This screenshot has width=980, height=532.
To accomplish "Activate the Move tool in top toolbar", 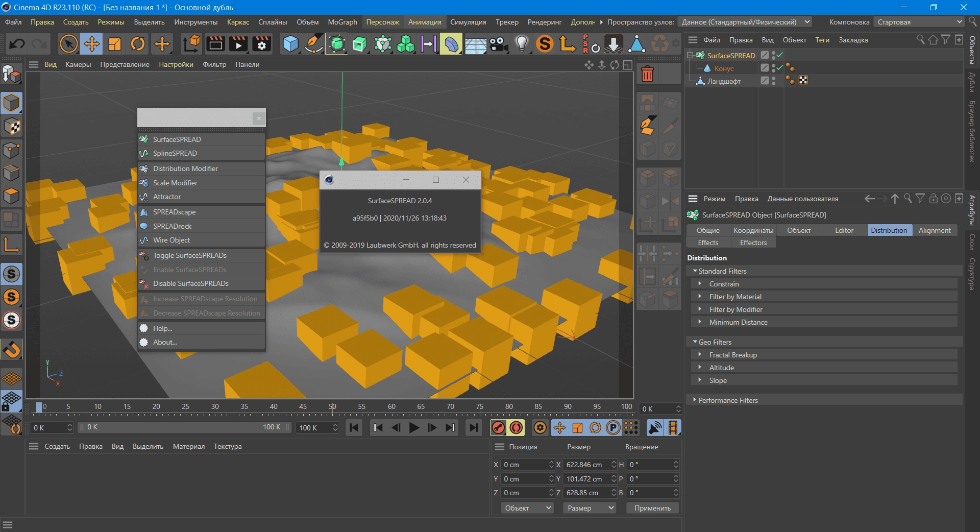I will (92, 44).
